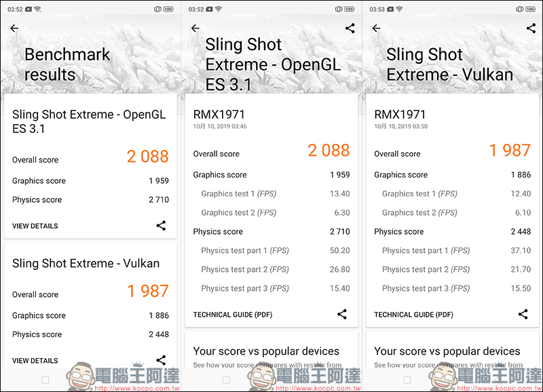This screenshot has height=392, width=543.
Task: Tap the Wi-Fi status icon on left screen
Action: (x=37, y=9)
